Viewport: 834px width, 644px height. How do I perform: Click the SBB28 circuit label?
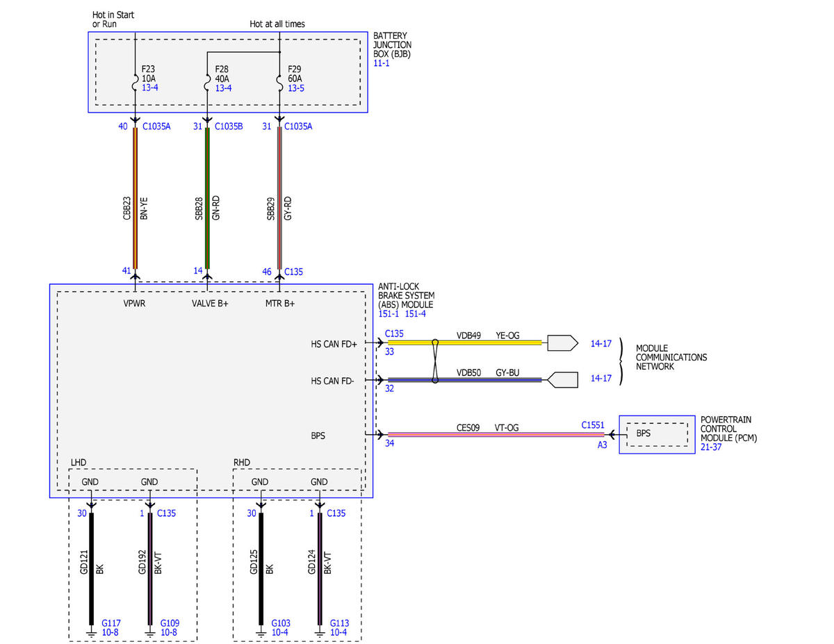(199, 208)
